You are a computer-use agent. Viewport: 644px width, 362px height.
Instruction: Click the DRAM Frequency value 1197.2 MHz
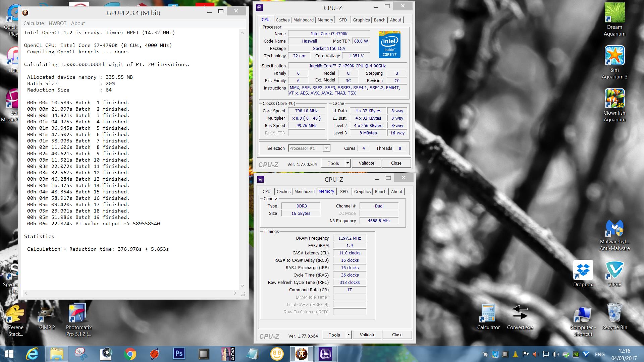tap(350, 238)
